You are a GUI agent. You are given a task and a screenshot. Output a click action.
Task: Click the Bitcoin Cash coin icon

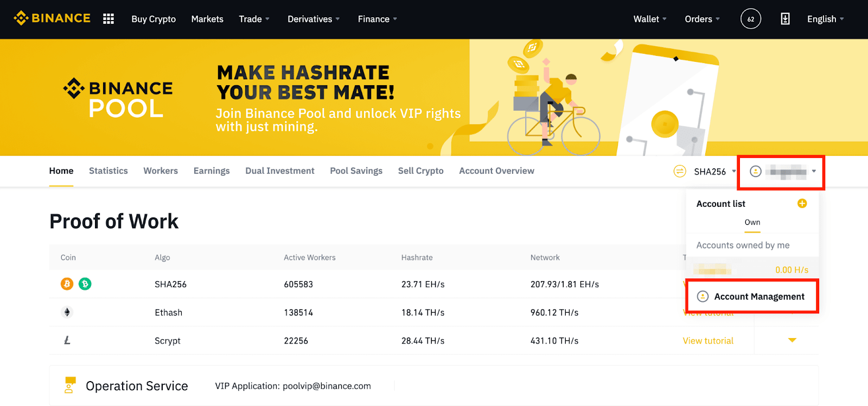pos(85,284)
